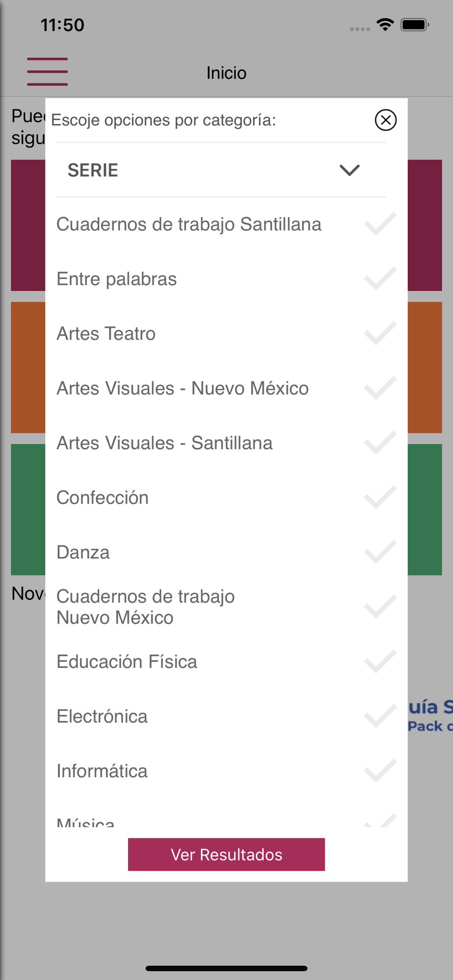Toggle the Artes Teatro checkmark

380,334
